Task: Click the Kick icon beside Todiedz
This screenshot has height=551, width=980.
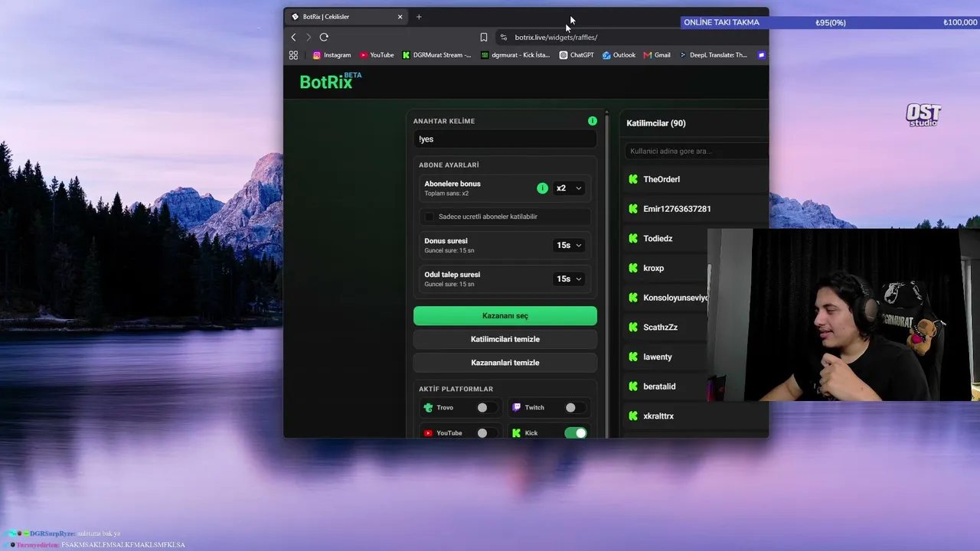Action: coord(633,239)
